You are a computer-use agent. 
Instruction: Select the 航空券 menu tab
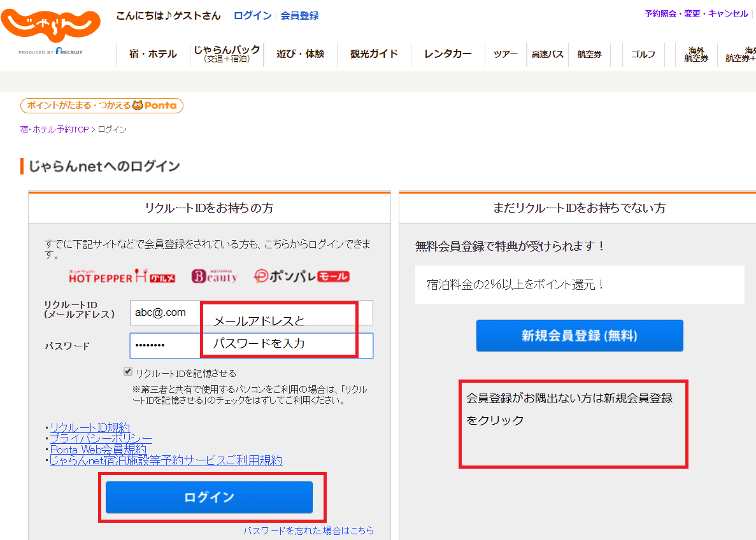point(589,54)
